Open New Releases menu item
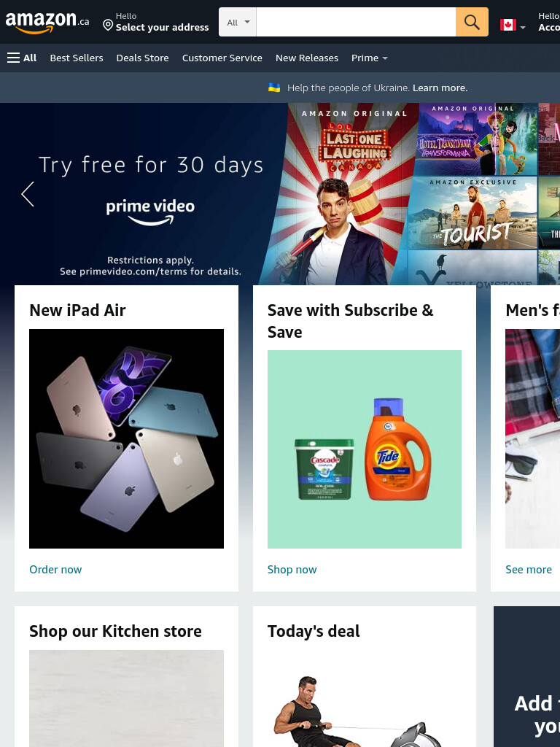 307,58
